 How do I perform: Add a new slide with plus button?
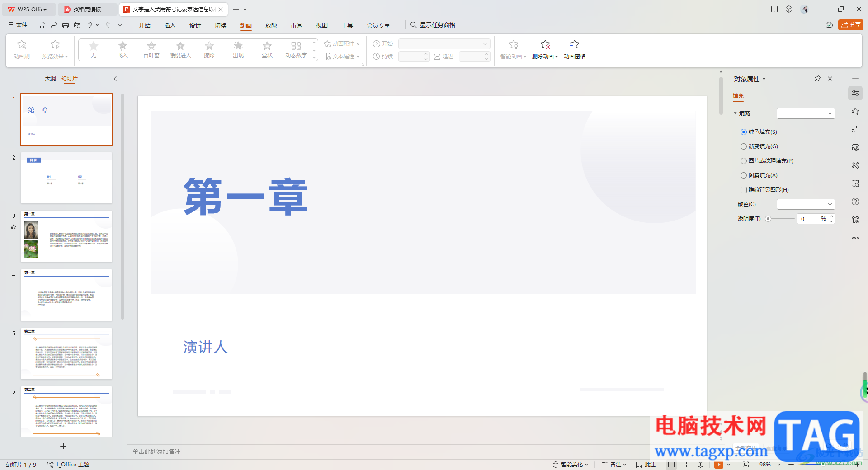click(63, 446)
